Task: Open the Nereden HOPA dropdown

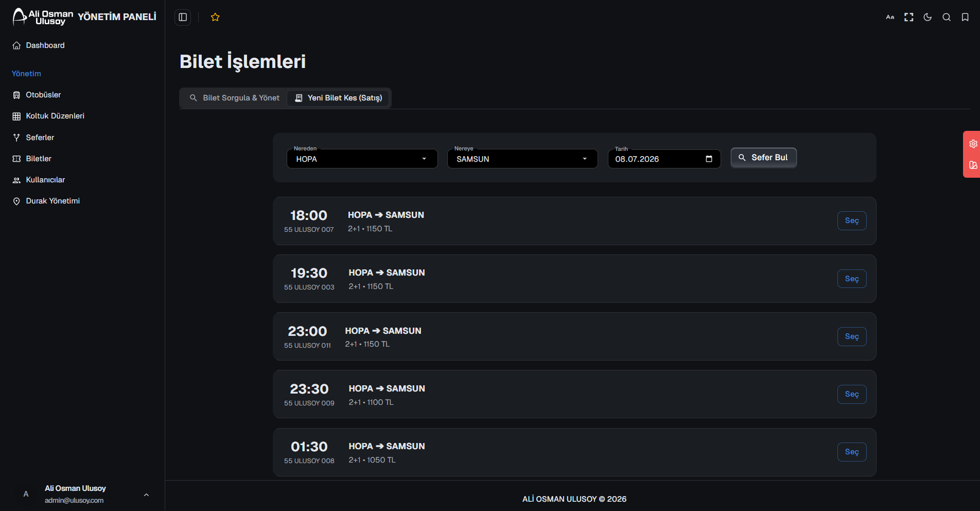Action: pyautogui.click(x=362, y=159)
